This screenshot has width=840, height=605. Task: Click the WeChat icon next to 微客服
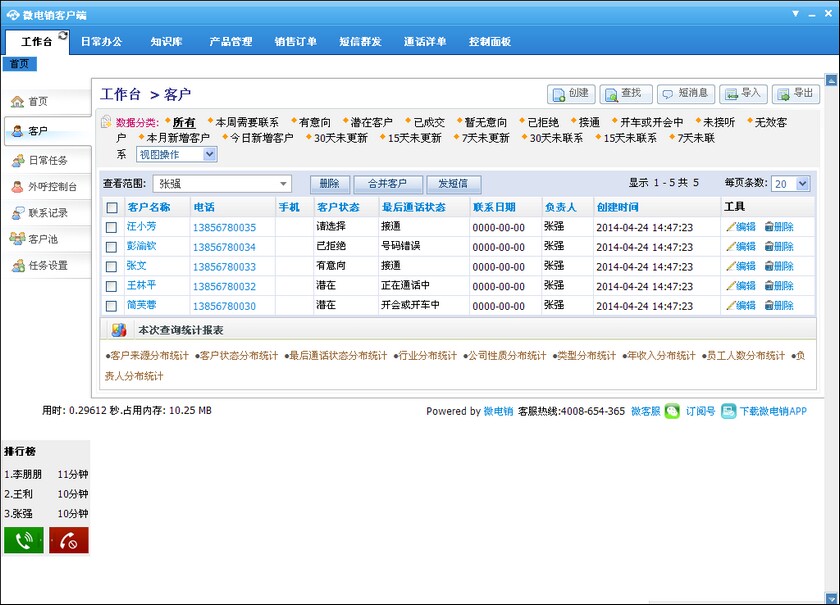click(x=672, y=411)
